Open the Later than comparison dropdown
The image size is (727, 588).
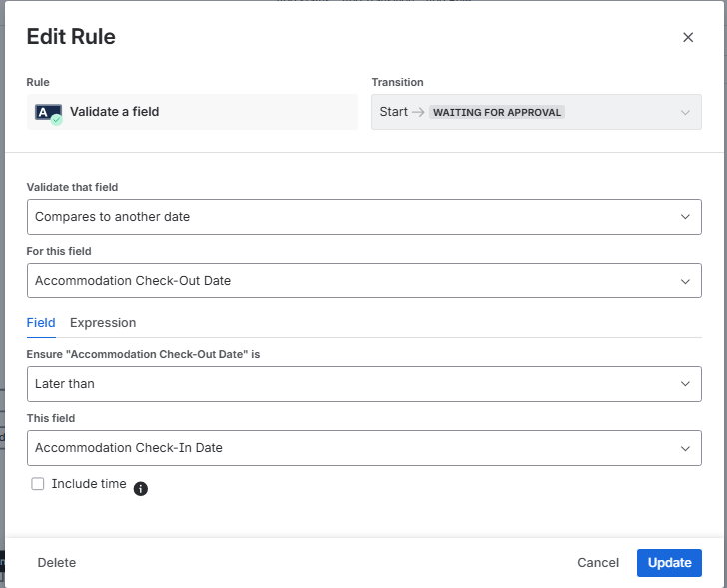363,384
